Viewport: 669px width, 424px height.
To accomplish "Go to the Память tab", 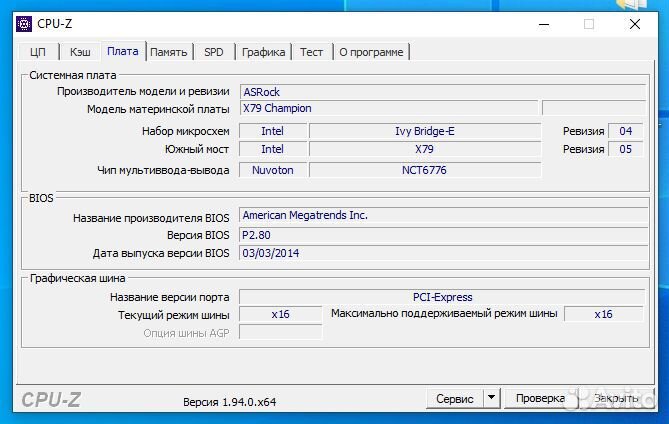I will pos(169,52).
